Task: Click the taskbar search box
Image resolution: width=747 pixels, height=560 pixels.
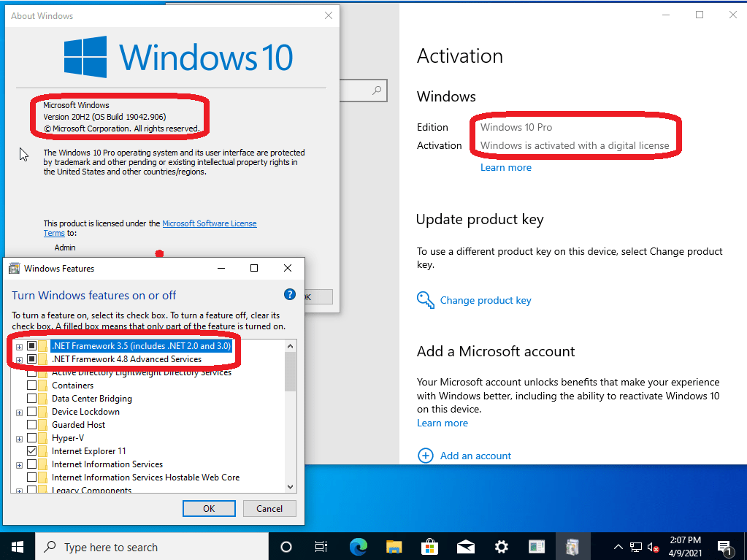Action: click(x=152, y=547)
